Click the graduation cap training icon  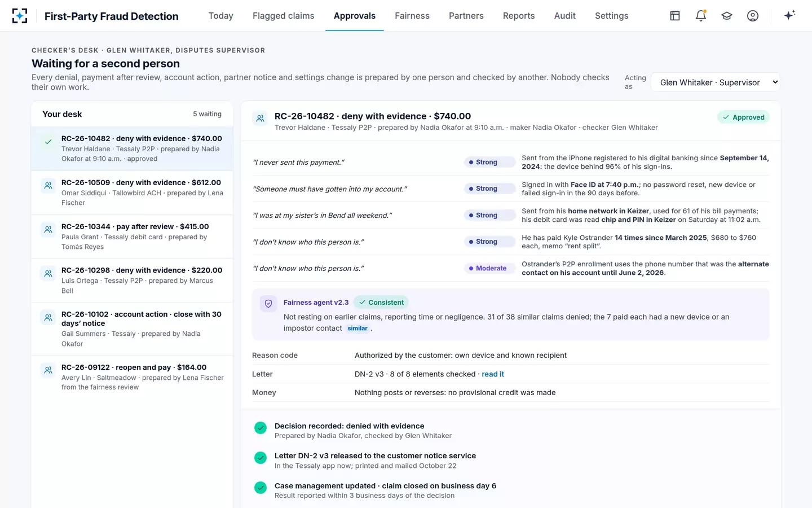click(727, 16)
